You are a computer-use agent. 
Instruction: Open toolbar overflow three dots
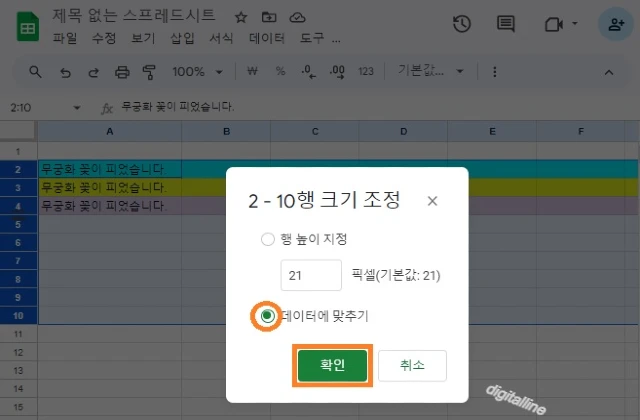[x=495, y=72]
